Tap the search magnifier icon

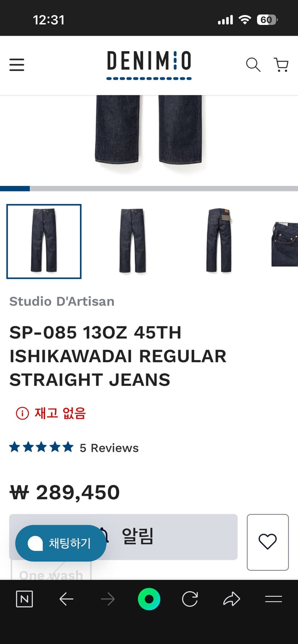[253, 65]
